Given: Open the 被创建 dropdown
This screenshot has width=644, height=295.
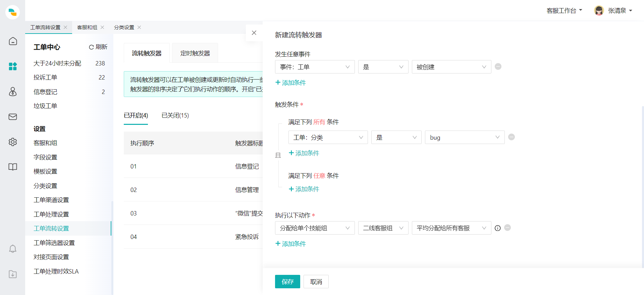Looking at the screenshot, I should pos(451,67).
